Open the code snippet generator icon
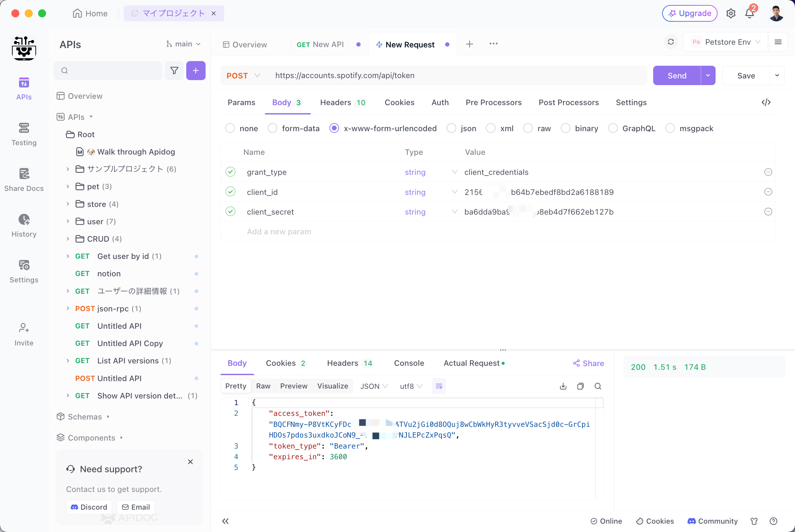Screen dimensions: 795x532 coord(766,102)
